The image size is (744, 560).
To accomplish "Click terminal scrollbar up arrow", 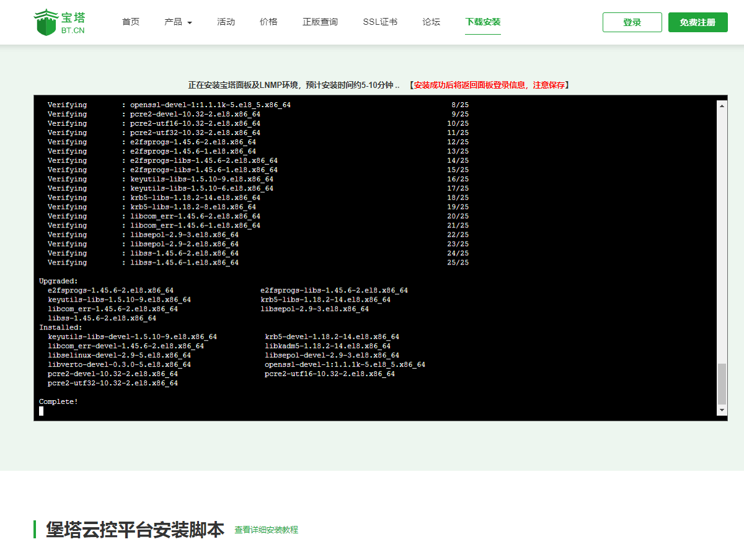I will tap(722, 106).
